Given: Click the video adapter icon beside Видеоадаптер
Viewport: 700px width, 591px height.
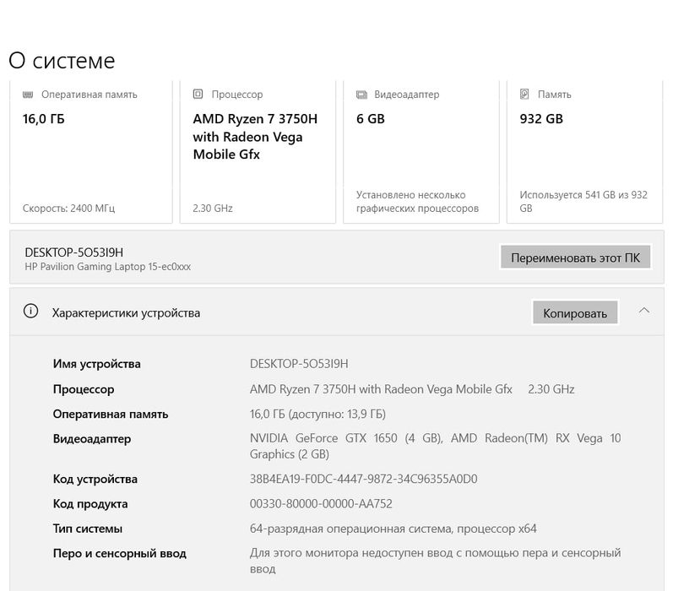Looking at the screenshot, I should click(x=361, y=95).
